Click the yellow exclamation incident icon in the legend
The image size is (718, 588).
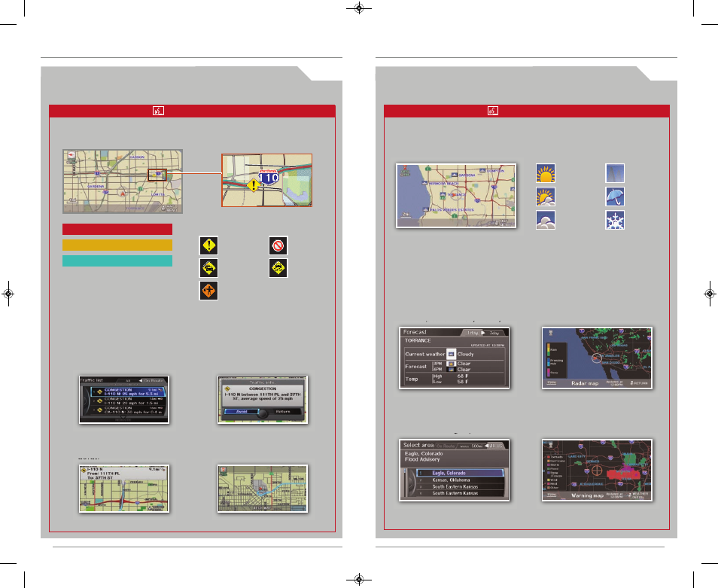[208, 245]
